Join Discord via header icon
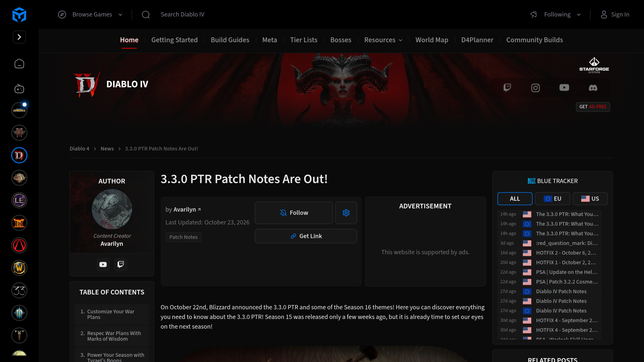This screenshot has height=362, width=644. click(x=593, y=88)
